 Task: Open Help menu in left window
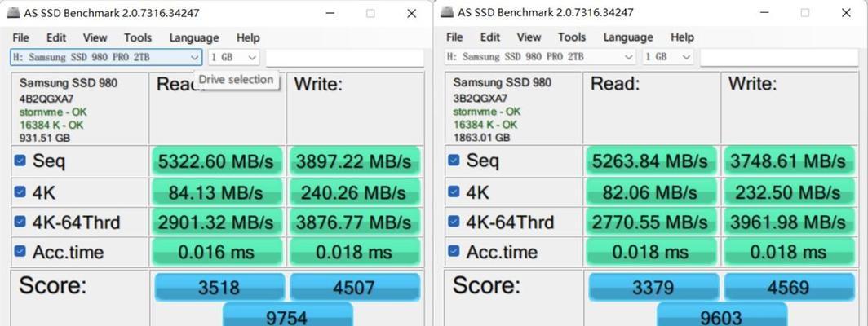[247, 37]
